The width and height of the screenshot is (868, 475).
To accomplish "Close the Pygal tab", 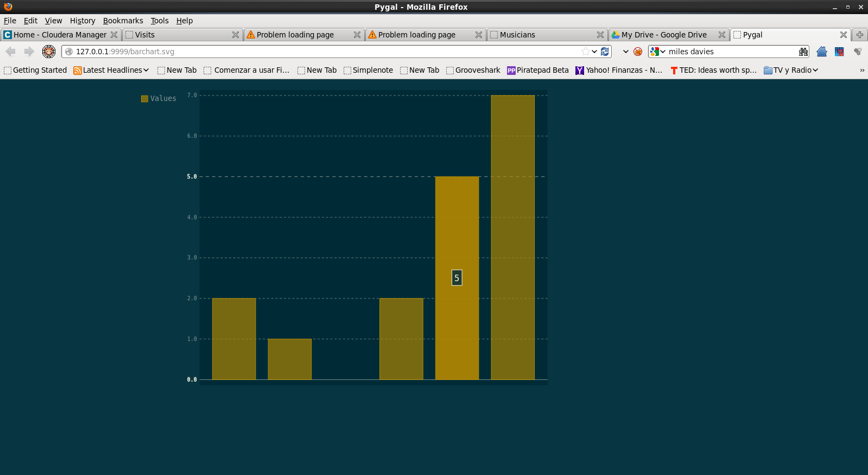I will (844, 35).
